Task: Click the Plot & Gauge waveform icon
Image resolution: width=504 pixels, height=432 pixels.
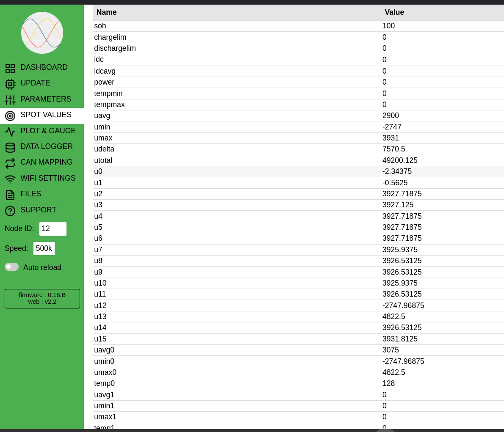Action: (x=10, y=132)
